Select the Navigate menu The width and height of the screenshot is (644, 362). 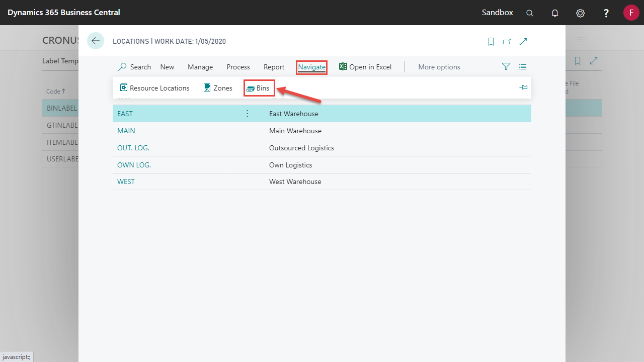(x=311, y=67)
